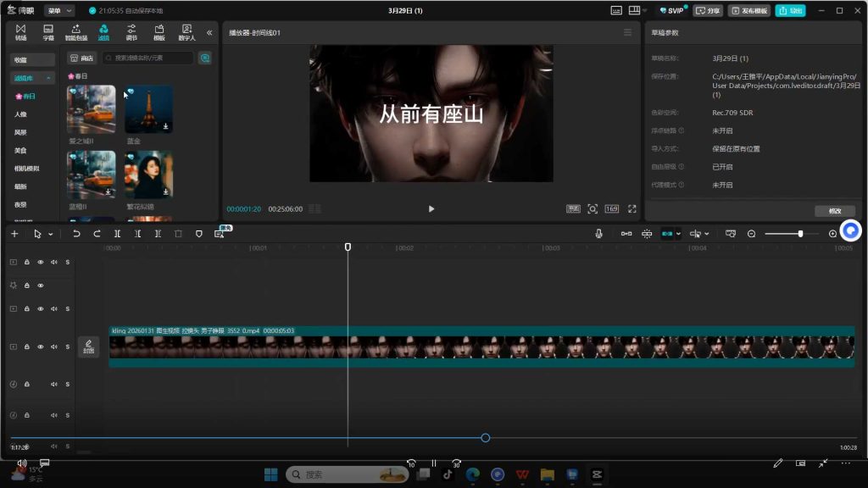The width and height of the screenshot is (868, 488).
Task: Open the 转场 transitions panel
Action: click(x=21, y=32)
